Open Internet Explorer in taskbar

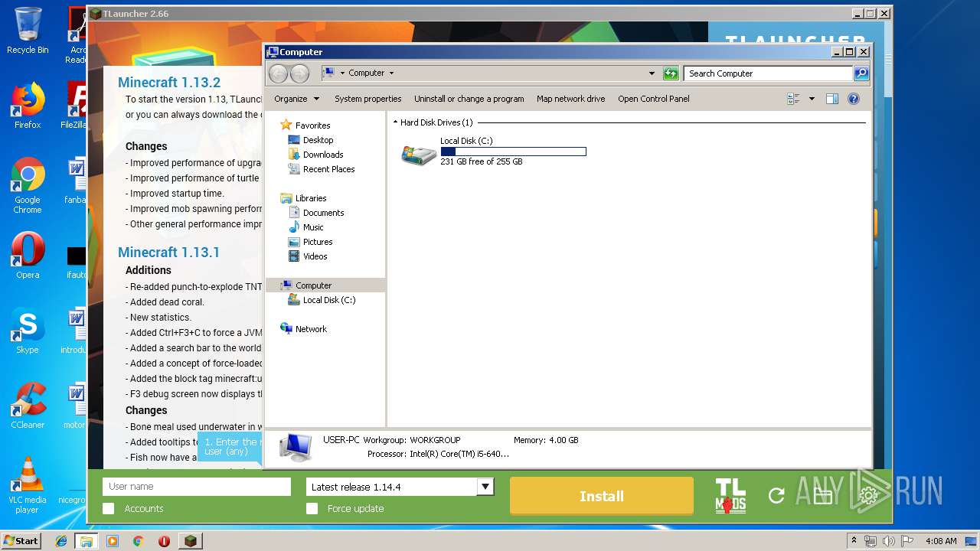pyautogui.click(x=61, y=541)
